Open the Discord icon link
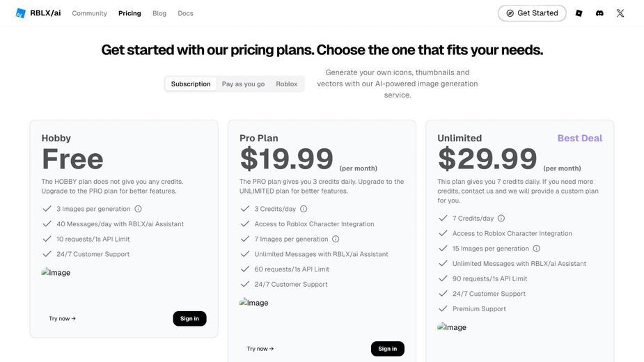This screenshot has width=644, height=362. point(599,13)
